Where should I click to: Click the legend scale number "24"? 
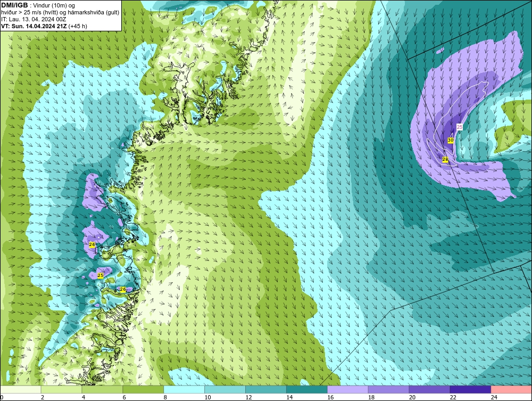pos(494,397)
